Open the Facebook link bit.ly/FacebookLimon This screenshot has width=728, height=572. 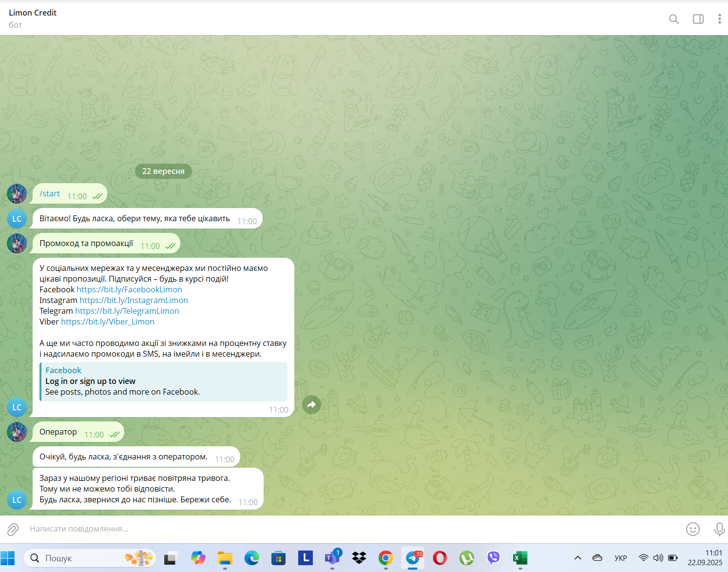click(129, 289)
